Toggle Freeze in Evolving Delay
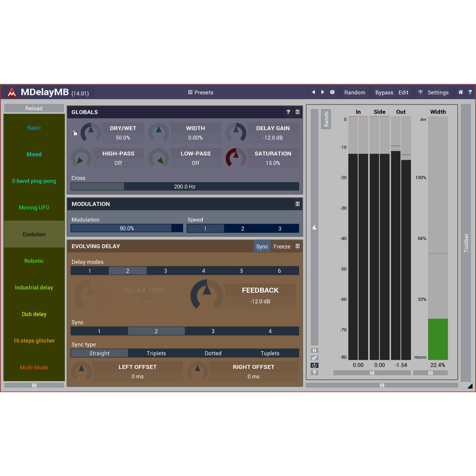 coord(282,246)
